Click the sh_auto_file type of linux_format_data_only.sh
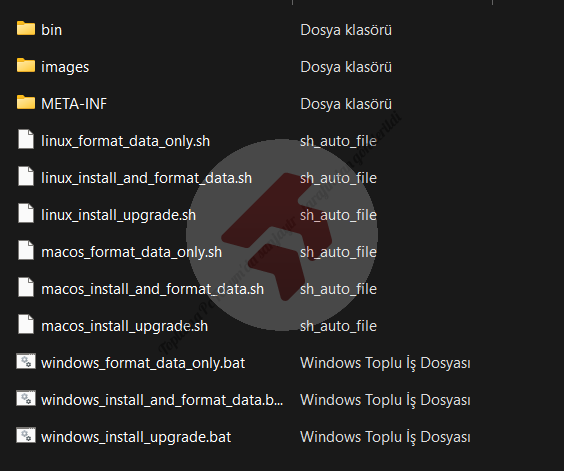This screenshot has width=564, height=471. [x=338, y=141]
